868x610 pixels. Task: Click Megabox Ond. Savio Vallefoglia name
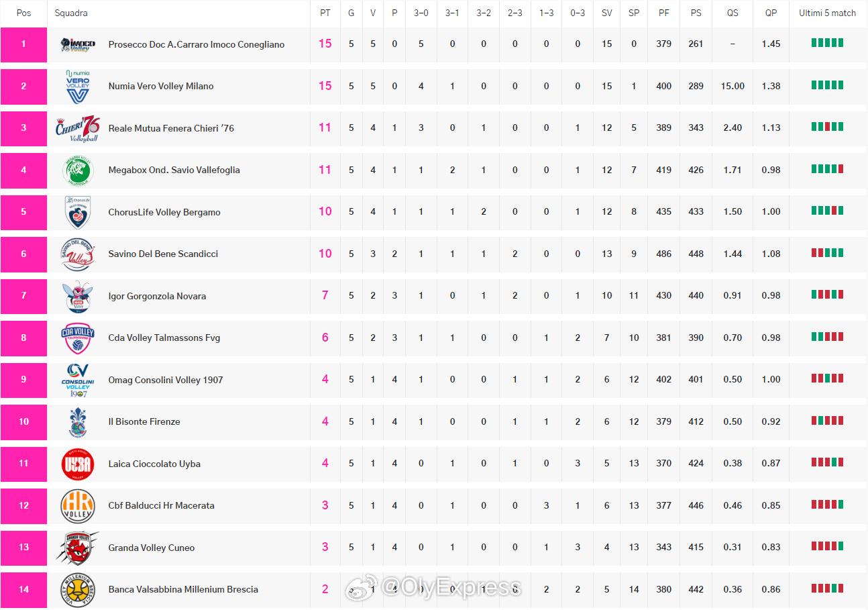(x=174, y=170)
